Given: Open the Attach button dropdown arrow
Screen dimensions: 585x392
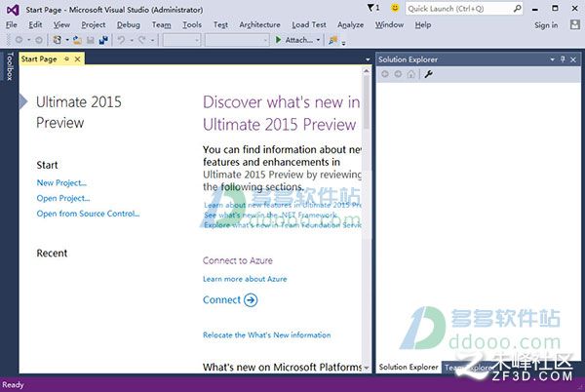Looking at the screenshot, I should pyautogui.click(x=318, y=40).
